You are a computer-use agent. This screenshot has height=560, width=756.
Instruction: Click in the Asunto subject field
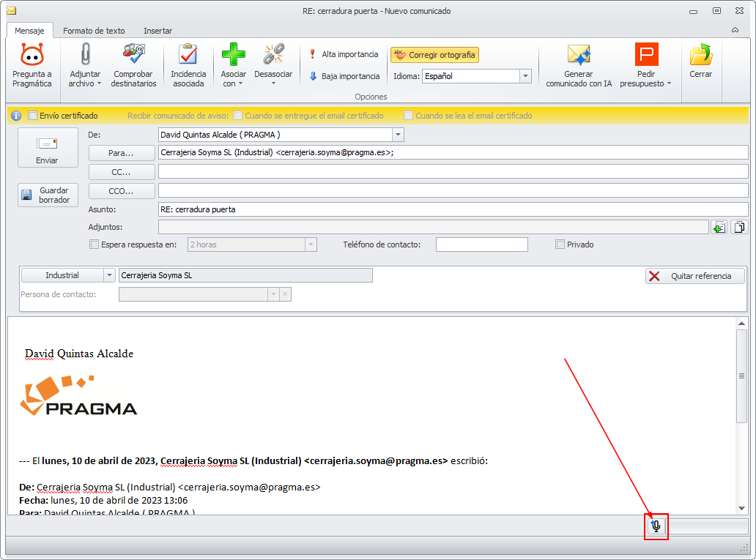(x=453, y=209)
